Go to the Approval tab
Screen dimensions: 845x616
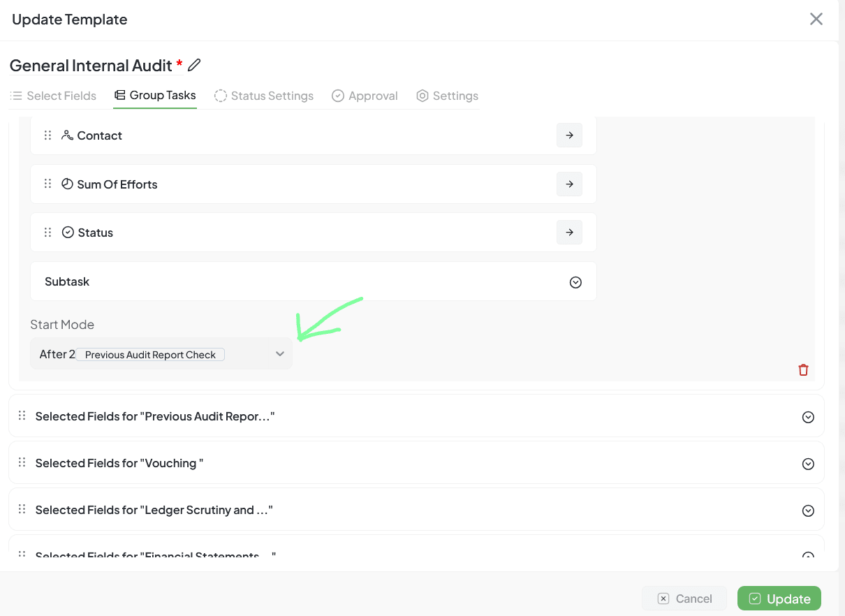point(365,96)
